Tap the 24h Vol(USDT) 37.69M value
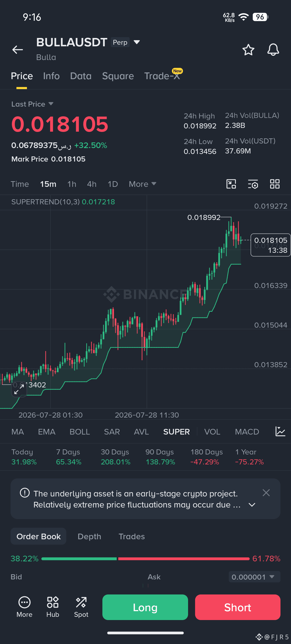The image size is (291, 644). [x=238, y=151]
